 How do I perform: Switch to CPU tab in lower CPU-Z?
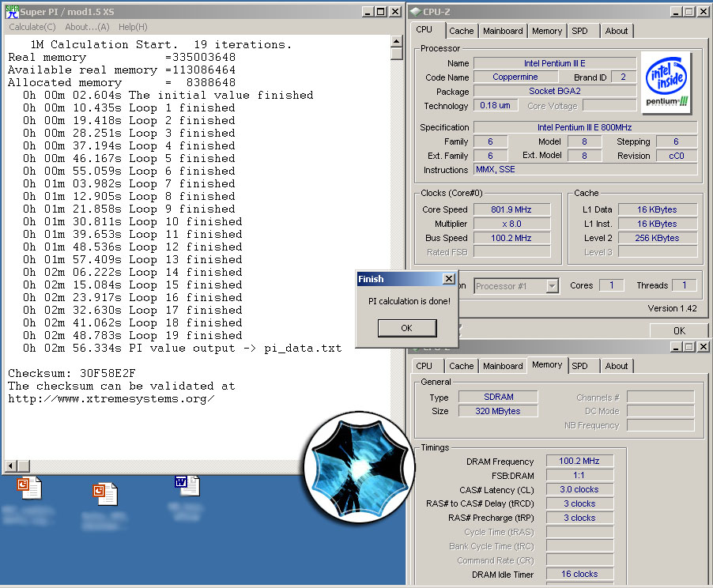coord(424,366)
